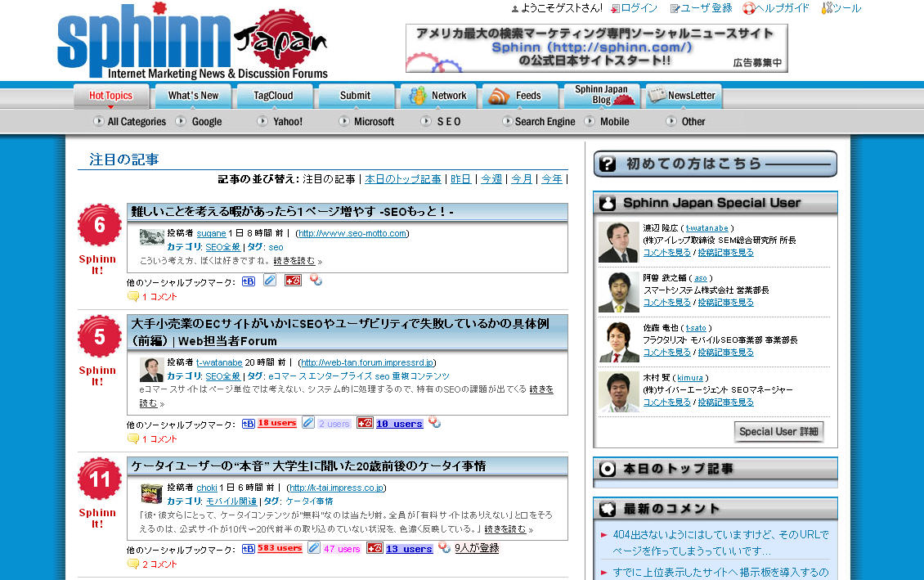The width and height of the screenshot is (924, 580).
Task: Click Hatena bookmark icon for seo-motto article
Action: (x=249, y=281)
